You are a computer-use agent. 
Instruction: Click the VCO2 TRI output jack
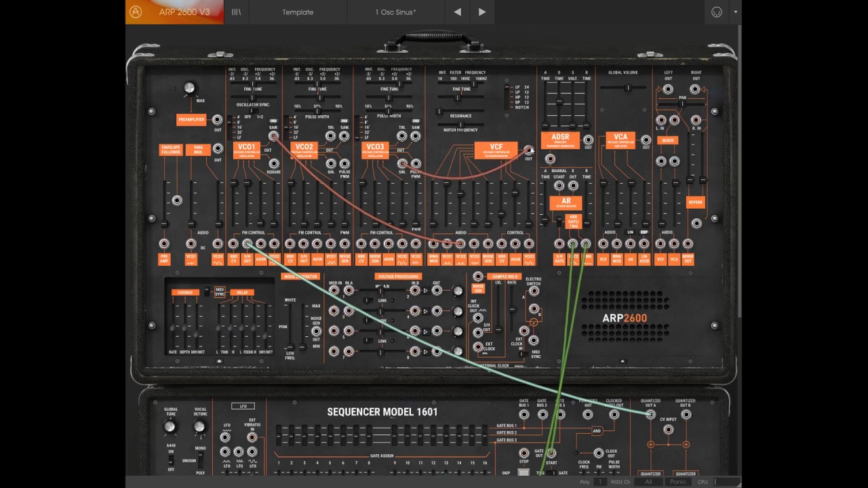pyautogui.click(x=331, y=136)
